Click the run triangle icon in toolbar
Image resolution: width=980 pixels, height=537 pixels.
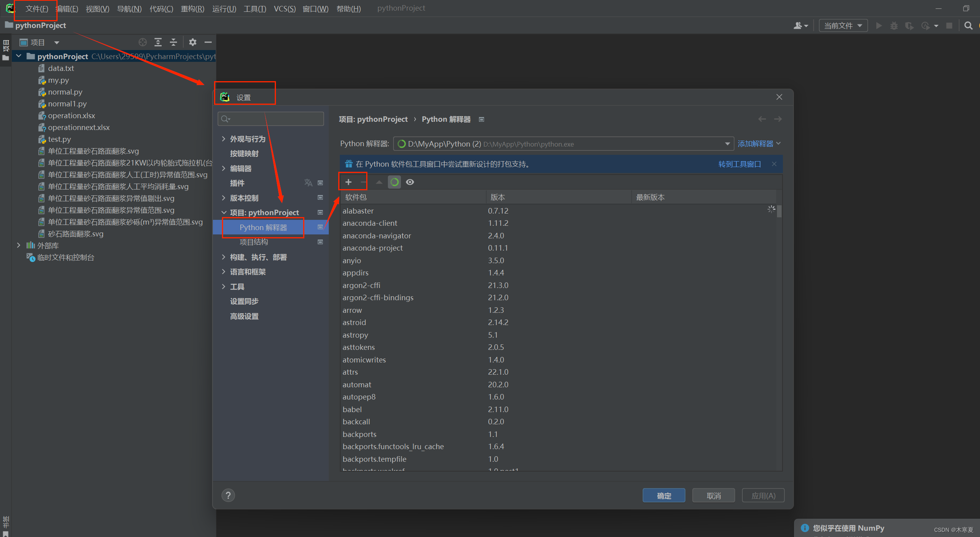tap(879, 26)
